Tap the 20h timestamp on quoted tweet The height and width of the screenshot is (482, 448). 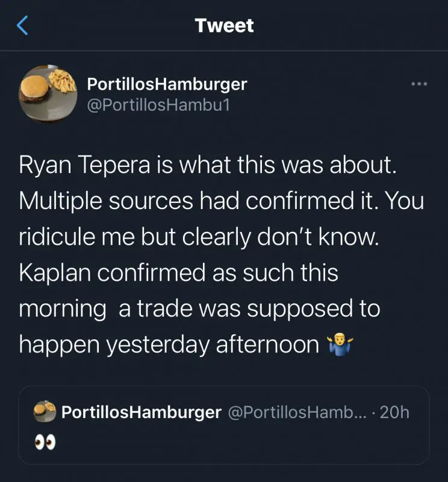[396, 413]
